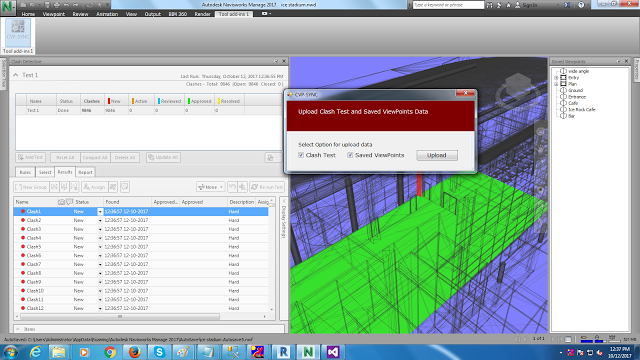Open Clash1 status dropdown
The height and width of the screenshot is (360, 640).
pyautogui.click(x=100, y=211)
